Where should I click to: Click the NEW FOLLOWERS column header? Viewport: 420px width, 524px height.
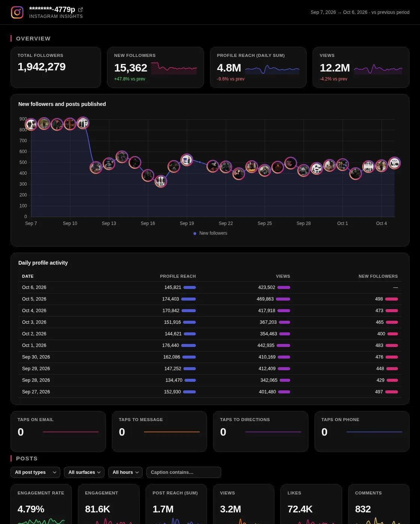point(378,276)
